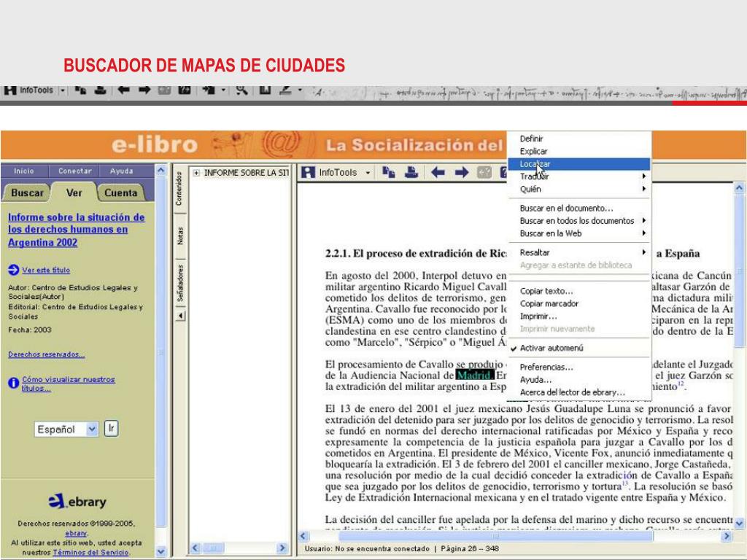Switch to the Buscar tab
Image resolution: width=747 pixels, height=560 pixels.
tap(27, 194)
